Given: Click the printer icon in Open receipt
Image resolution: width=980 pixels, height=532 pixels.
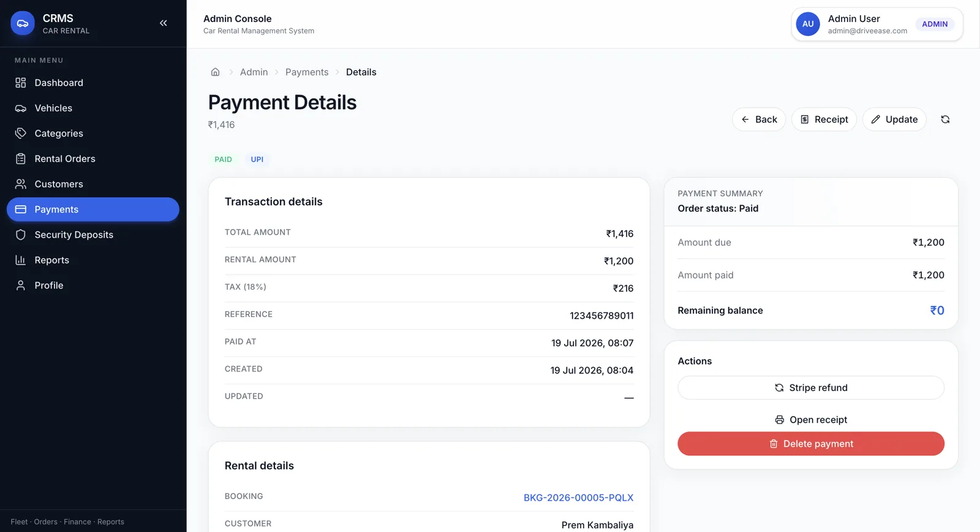Looking at the screenshot, I should pyautogui.click(x=779, y=420).
